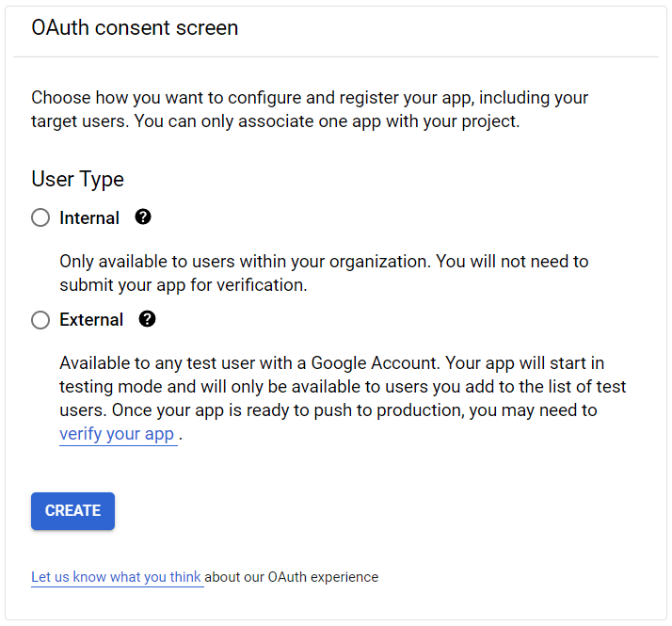Open 'Let us know what you think' link
The image size is (672, 626).
[117, 577]
